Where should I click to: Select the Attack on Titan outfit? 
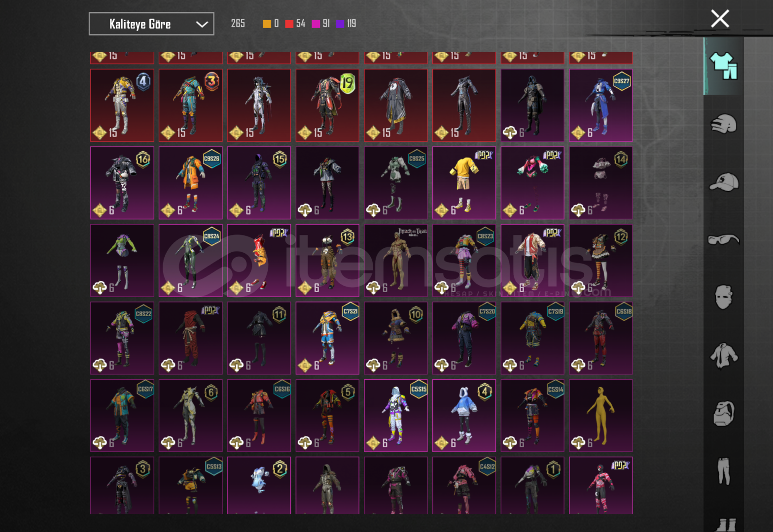396,261
